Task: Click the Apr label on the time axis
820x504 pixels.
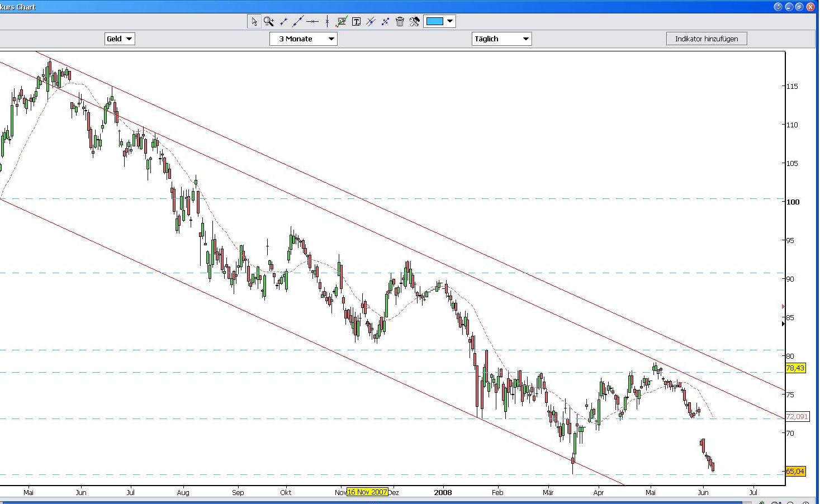Action: point(599,493)
